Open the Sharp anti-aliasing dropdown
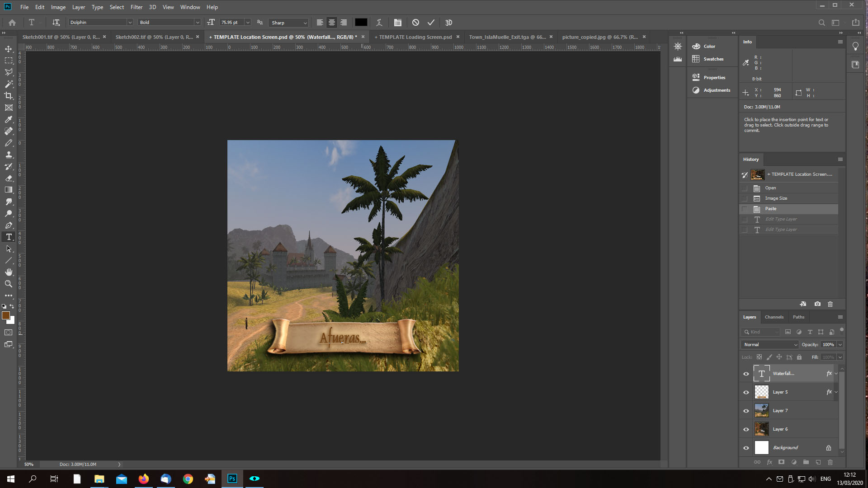Image resolution: width=868 pixels, height=488 pixels. [289, 23]
